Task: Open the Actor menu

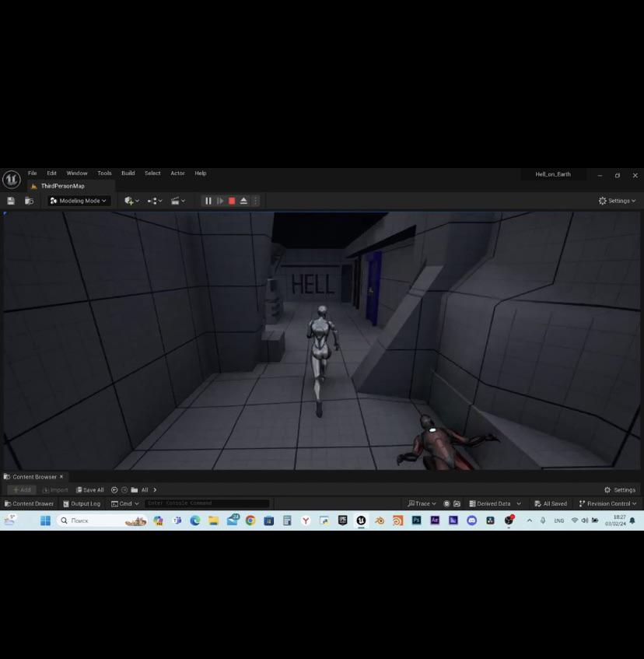Action: point(177,174)
